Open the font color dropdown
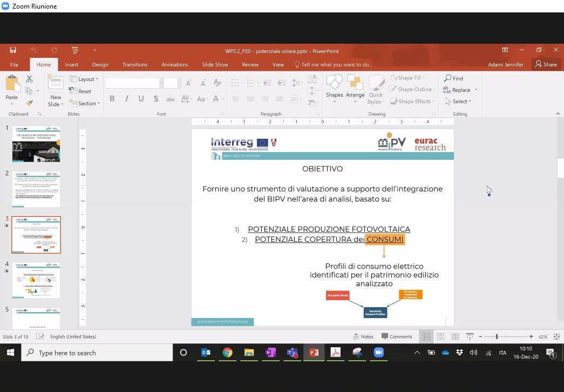The height and width of the screenshot is (392, 564). [223, 99]
